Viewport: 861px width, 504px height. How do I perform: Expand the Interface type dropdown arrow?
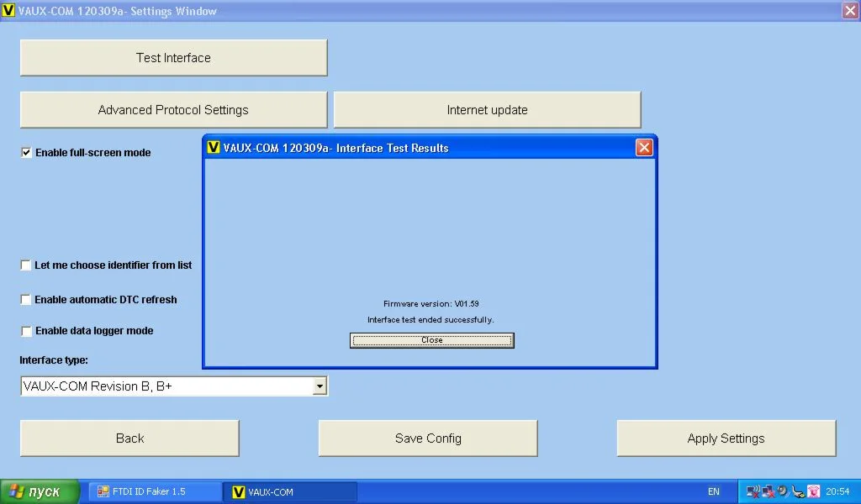(x=320, y=386)
